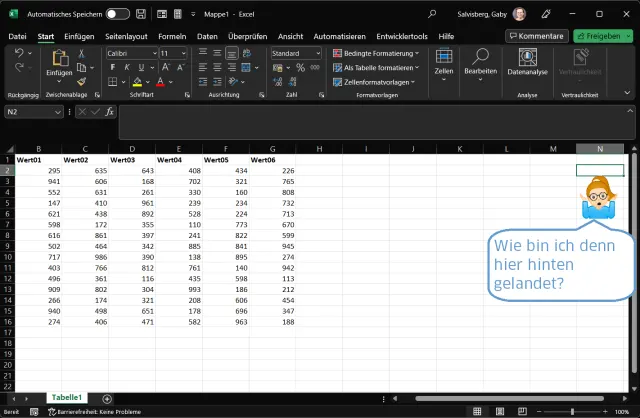Add new sheet with plus icon
Viewport: 640px width, 418px height.
107,398
